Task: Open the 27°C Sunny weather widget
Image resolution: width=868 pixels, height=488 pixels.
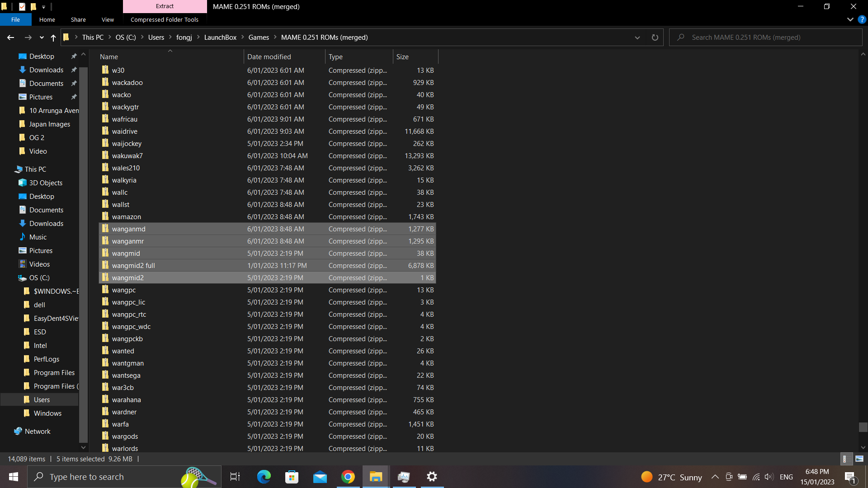Action: pos(672,477)
